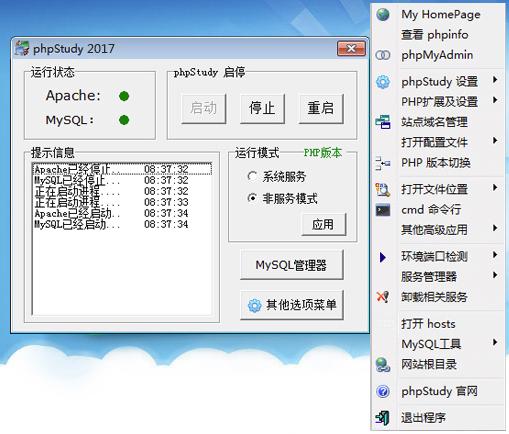Select 卸载相关服务 menu item
Viewport: 509px width, 434px height.
click(438, 297)
